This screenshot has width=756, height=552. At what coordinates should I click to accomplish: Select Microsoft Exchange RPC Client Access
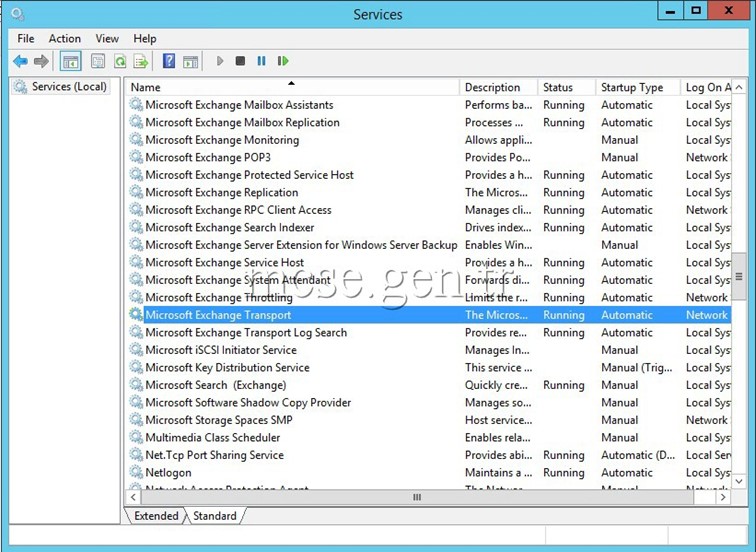(429, 210)
